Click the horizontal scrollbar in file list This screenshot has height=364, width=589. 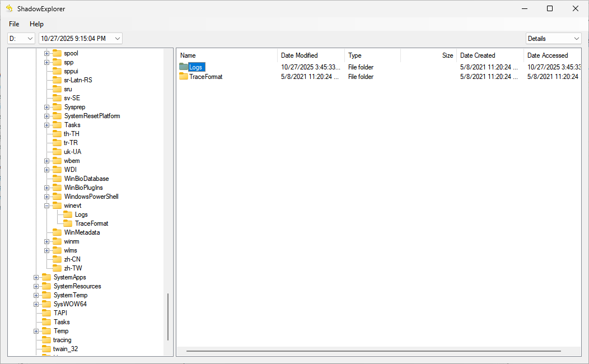pos(373,351)
